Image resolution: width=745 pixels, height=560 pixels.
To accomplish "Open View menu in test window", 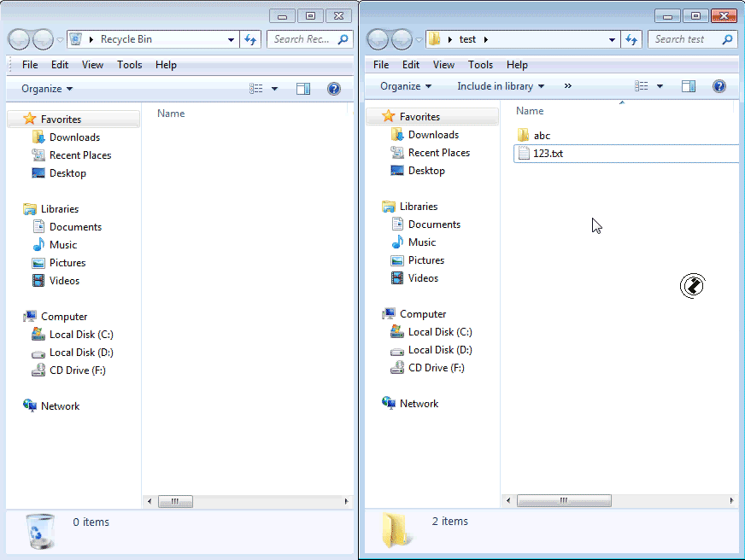I will click(x=443, y=65).
